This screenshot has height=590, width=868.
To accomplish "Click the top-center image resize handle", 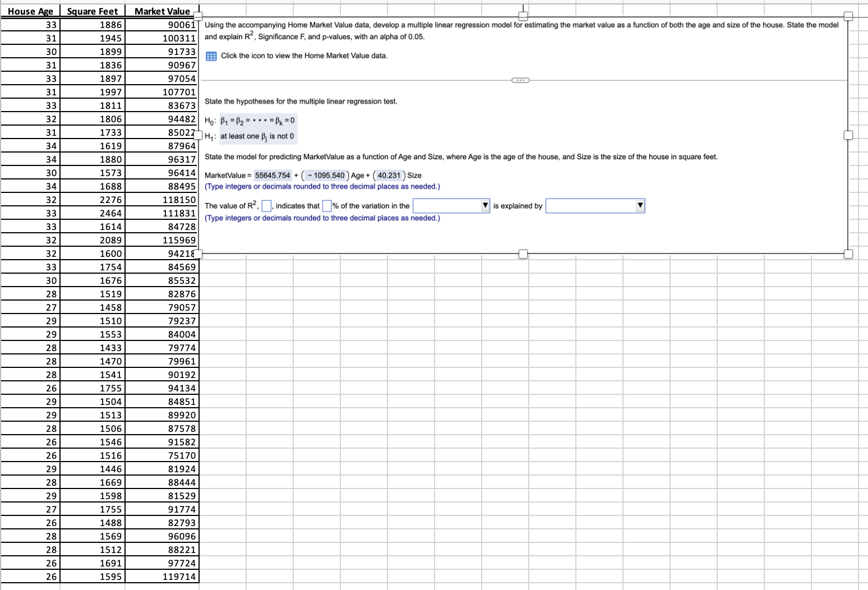I will point(523,16).
